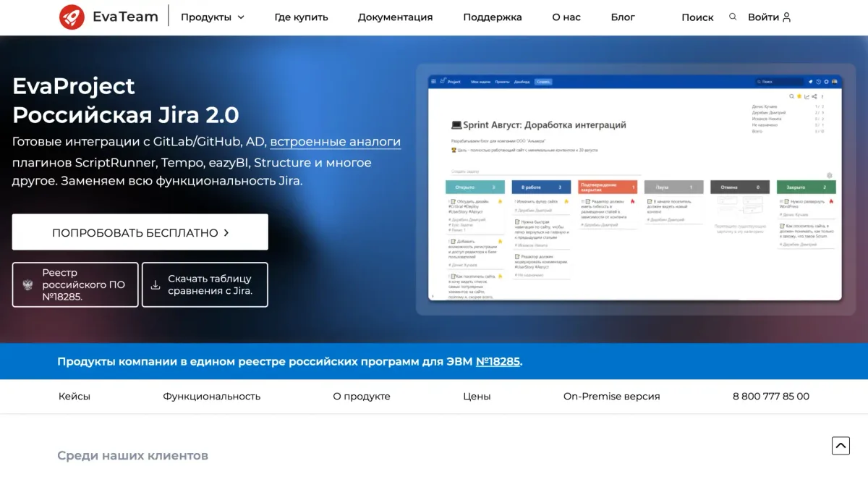Open the Цены tab
The height and width of the screenshot is (482, 868).
pyautogui.click(x=477, y=397)
